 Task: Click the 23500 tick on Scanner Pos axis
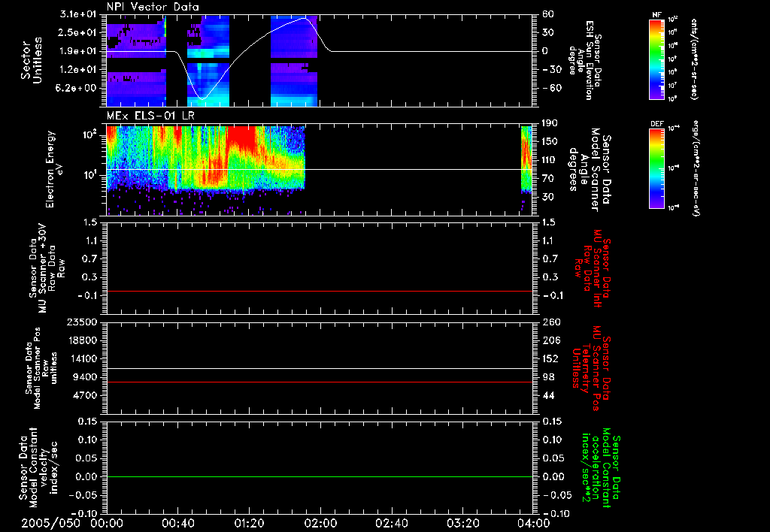click(x=83, y=322)
